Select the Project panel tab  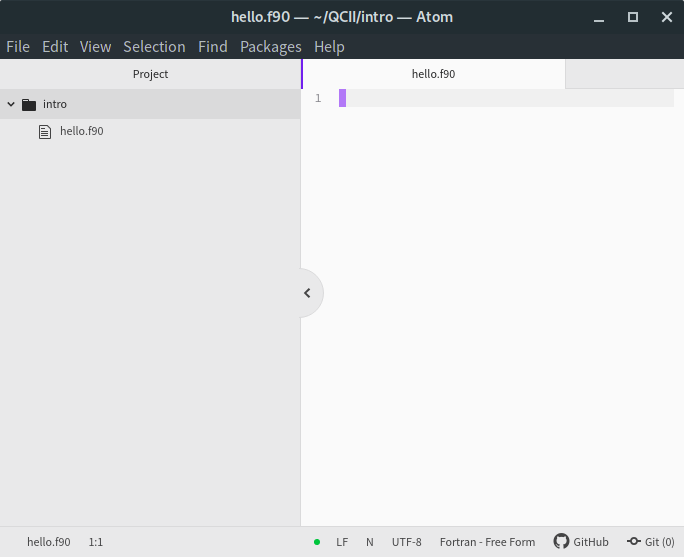click(150, 74)
